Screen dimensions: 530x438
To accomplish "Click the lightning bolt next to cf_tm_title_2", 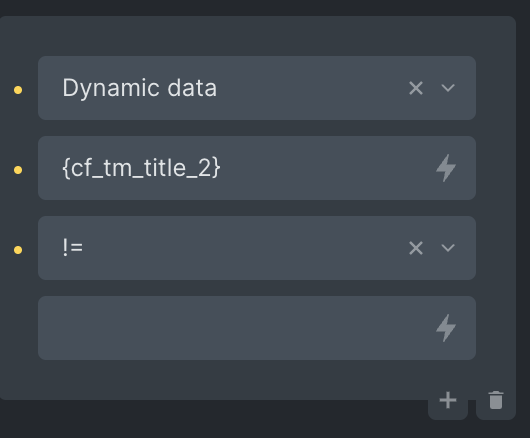I will click(x=446, y=168).
